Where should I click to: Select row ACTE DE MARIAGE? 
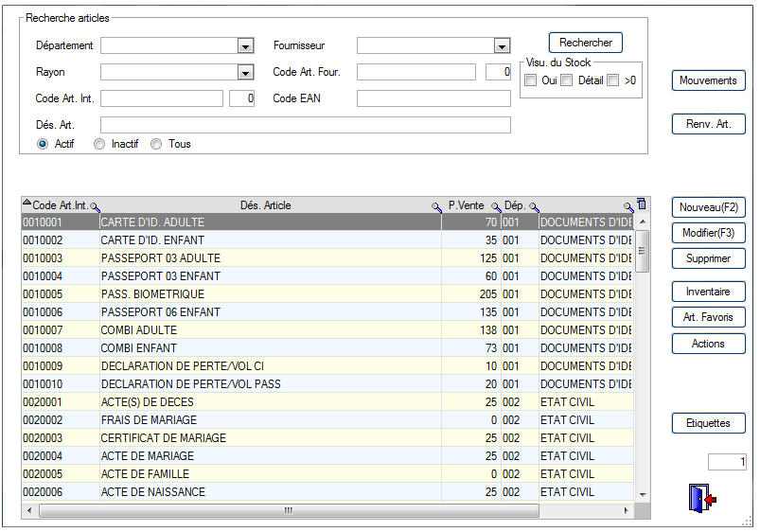pos(327,456)
